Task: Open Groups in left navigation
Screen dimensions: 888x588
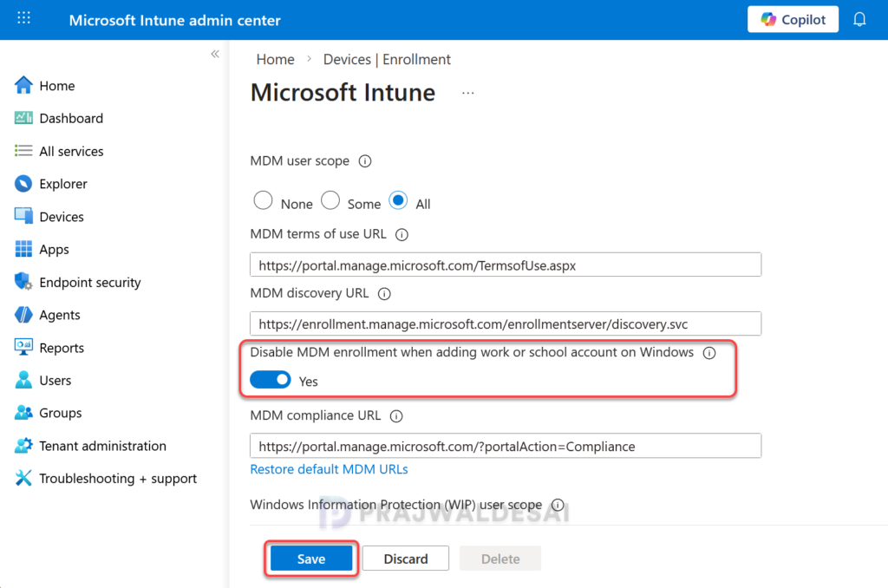Action: click(60, 413)
